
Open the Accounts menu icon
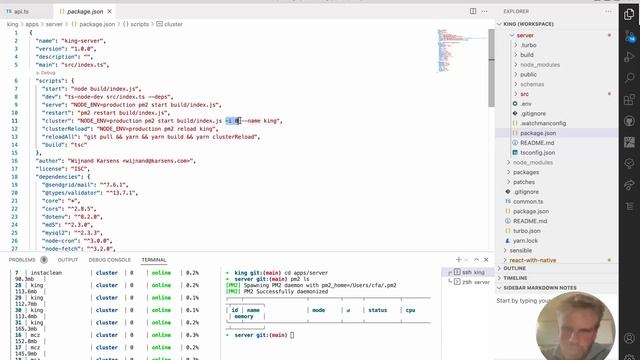[x=629, y=338]
